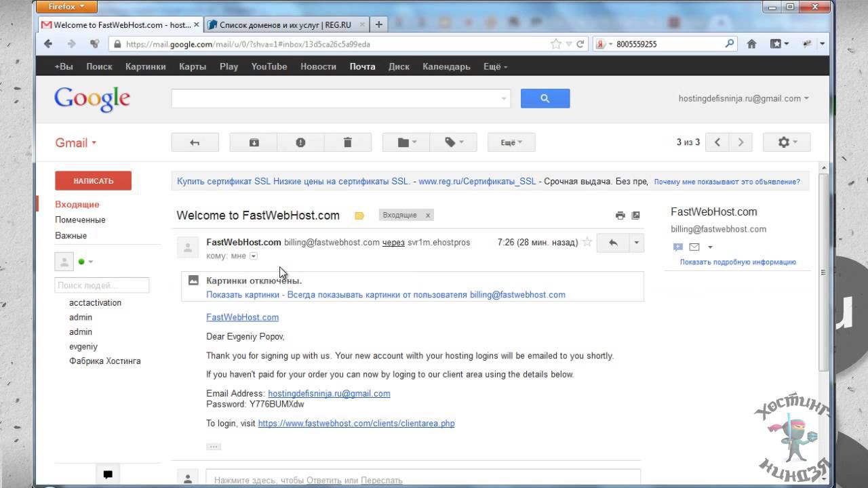Click the Gmail search input field

(x=341, y=98)
